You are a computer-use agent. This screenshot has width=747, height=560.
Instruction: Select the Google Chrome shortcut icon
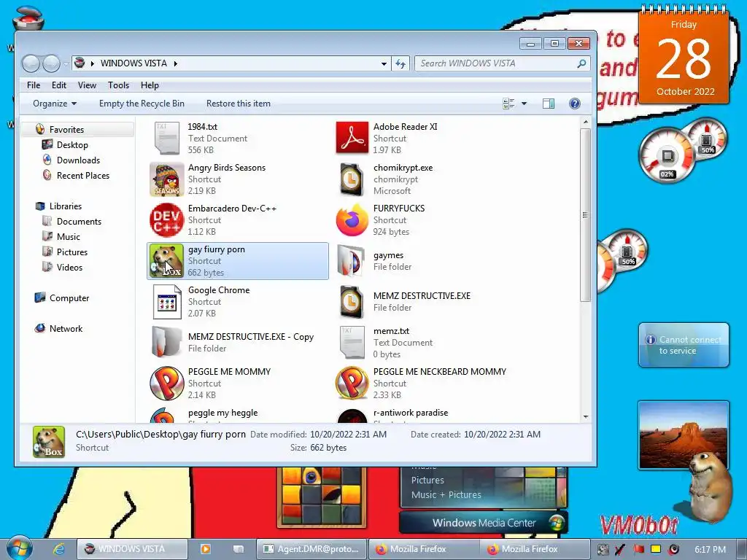click(166, 302)
